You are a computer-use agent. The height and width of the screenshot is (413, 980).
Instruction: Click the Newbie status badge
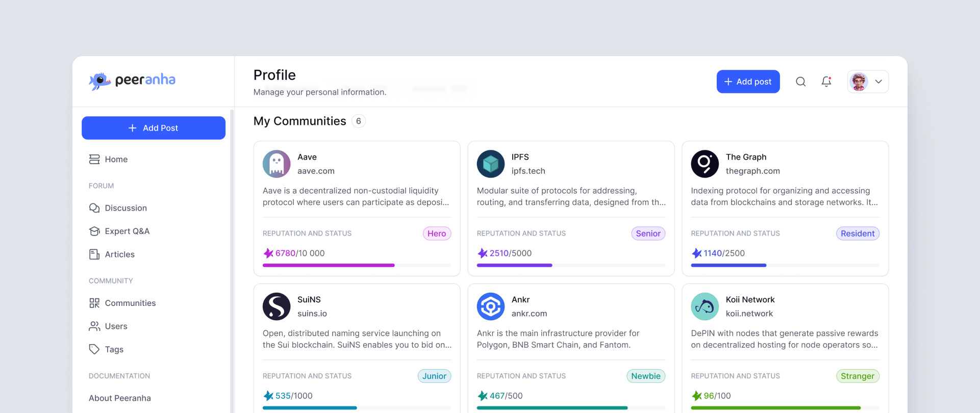click(646, 376)
